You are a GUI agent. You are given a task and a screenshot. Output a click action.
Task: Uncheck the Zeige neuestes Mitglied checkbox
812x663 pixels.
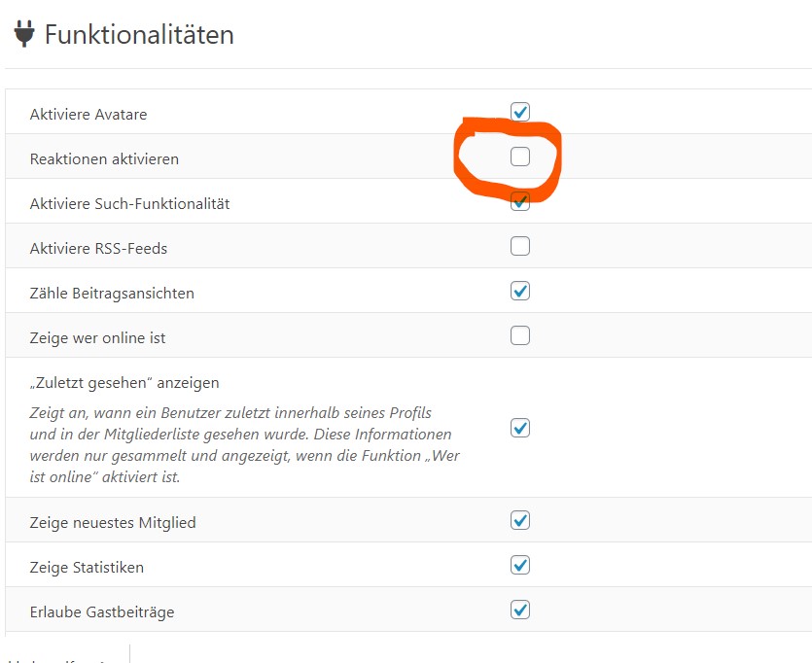coord(520,520)
